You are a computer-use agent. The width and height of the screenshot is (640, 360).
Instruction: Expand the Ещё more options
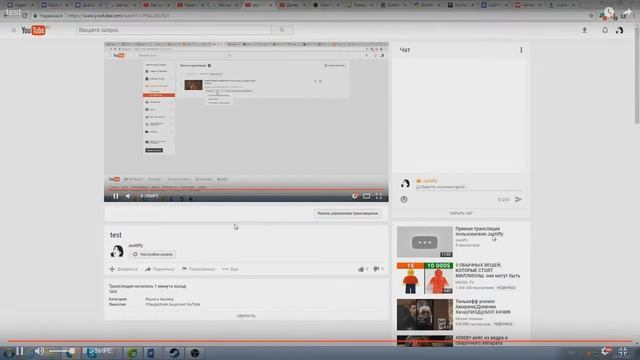(230, 269)
